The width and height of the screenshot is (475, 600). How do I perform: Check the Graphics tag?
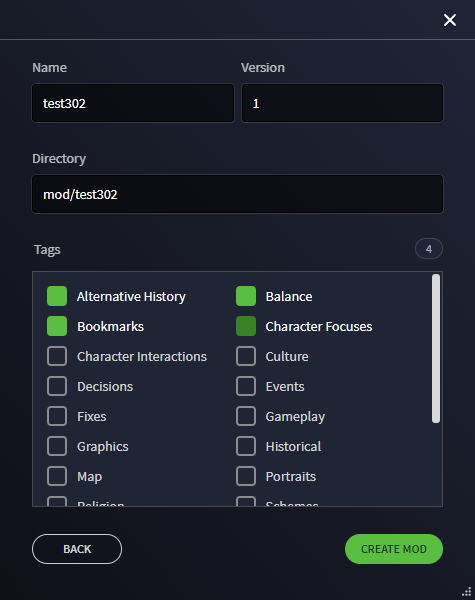pos(57,446)
